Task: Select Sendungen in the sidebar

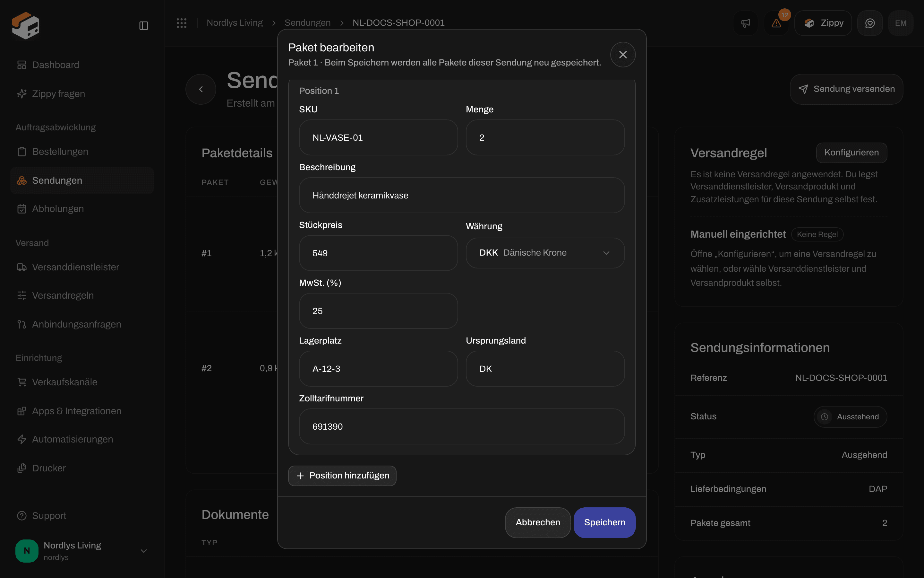Action: click(x=82, y=180)
